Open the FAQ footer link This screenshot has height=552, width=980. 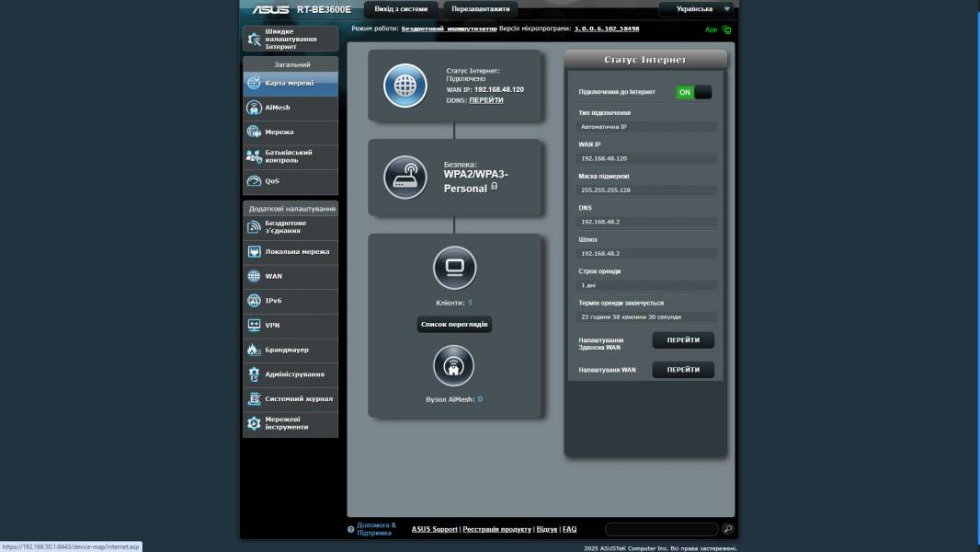[569, 530]
